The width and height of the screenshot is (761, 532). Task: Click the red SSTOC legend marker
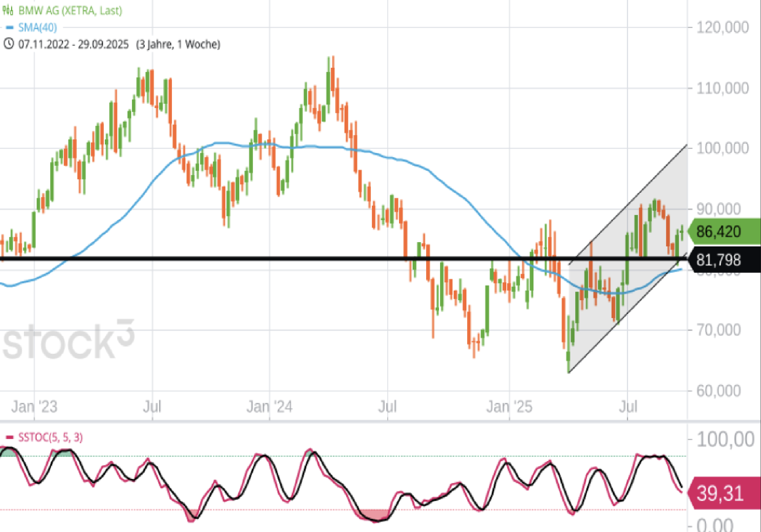pos(10,437)
